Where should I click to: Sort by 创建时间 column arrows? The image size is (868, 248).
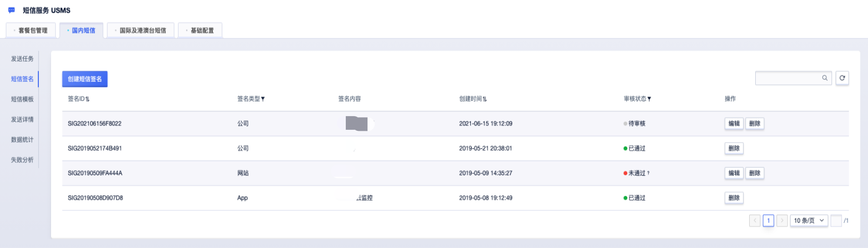(485, 99)
